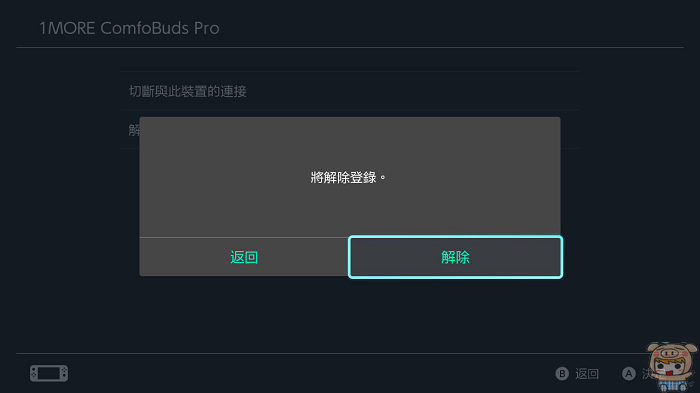The height and width of the screenshot is (393, 700).
Task: Click the joystick on console icon's left Joy-Con
Action: tap(34, 370)
